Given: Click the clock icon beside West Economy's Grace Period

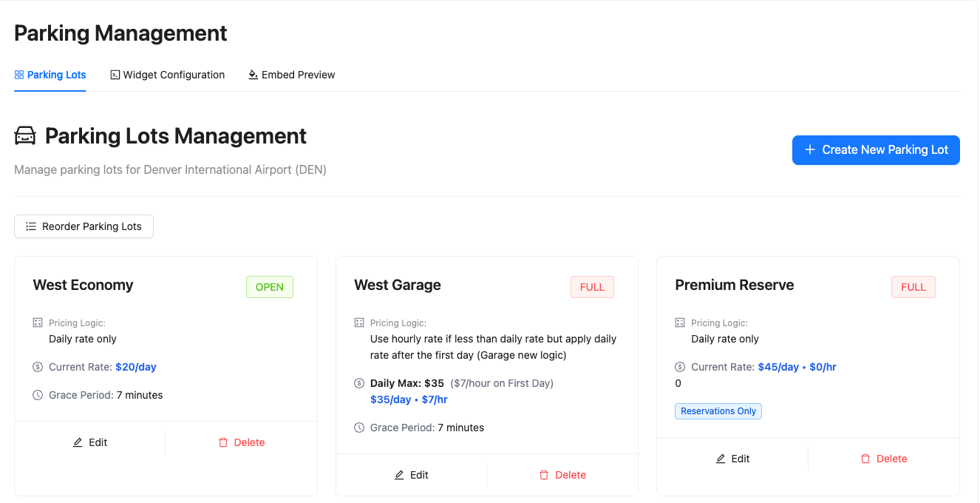Looking at the screenshot, I should [36, 395].
